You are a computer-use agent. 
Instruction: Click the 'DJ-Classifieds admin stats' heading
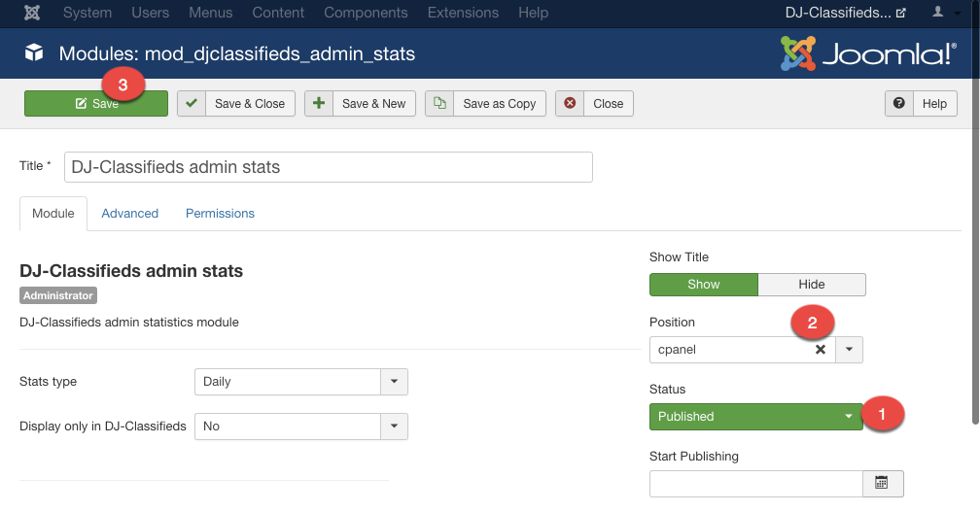point(131,271)
